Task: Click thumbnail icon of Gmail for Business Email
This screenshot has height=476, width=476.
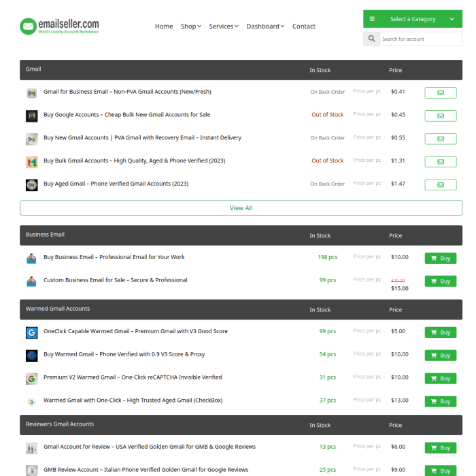Action: [x=31, y=93]
